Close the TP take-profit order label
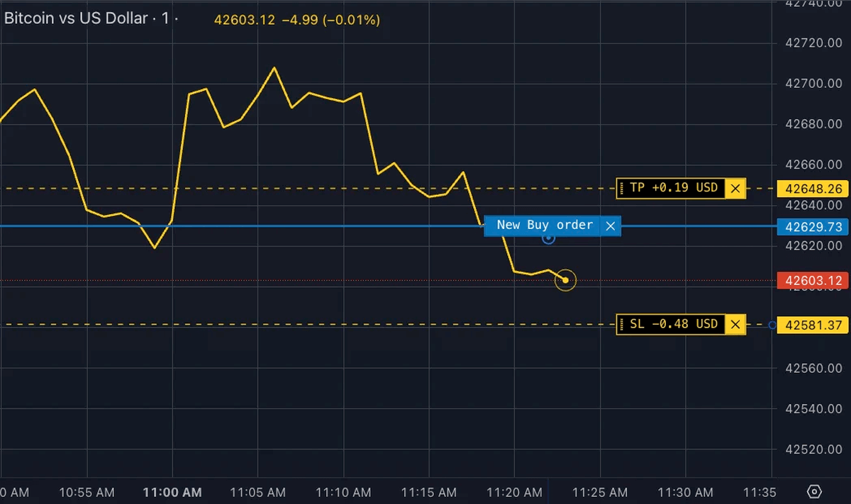The image size is (851, 504). (x=735, y=189)
